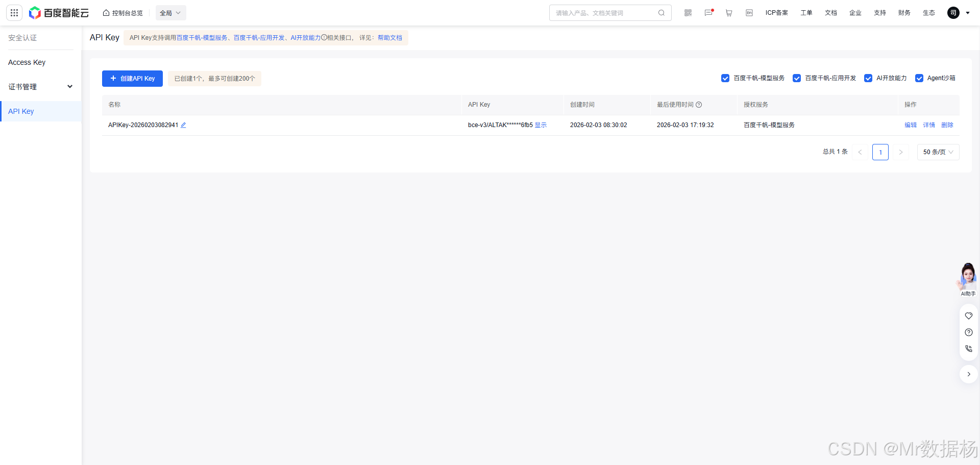This screenshot has width=980, height=465.
Task: Select API Key sidebar item
Action: point(41,111)
